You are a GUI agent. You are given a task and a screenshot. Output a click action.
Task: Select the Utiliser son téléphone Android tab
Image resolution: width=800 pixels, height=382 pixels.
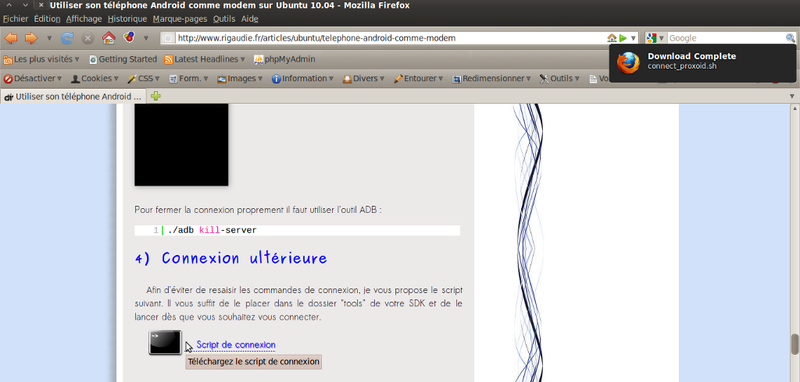[73, 96]
